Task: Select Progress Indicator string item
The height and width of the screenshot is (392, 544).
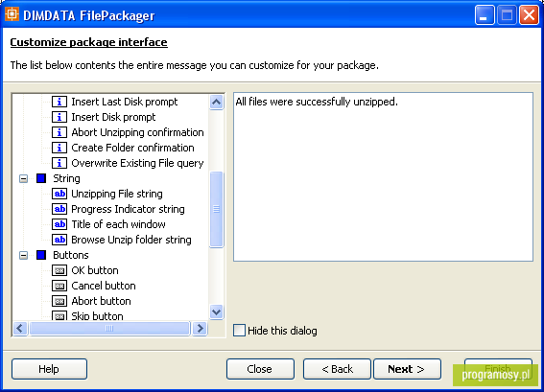Action: (x=128, y=209)
